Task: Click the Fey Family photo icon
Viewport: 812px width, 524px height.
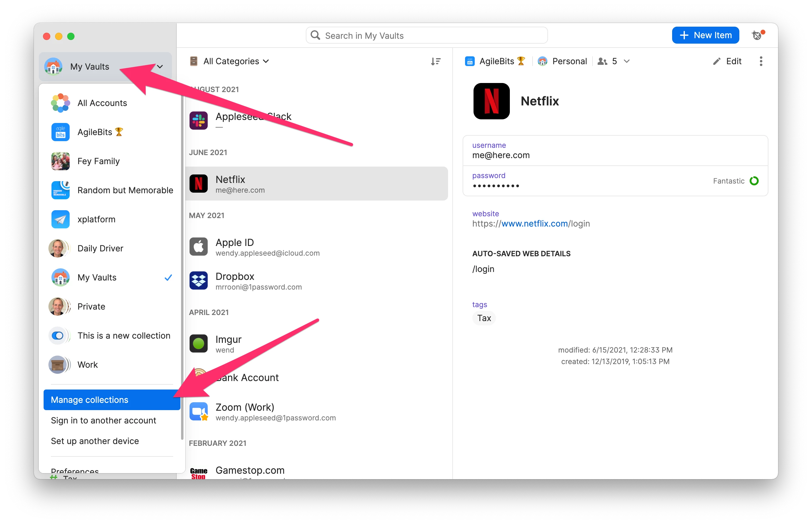Action: point(60,161)
